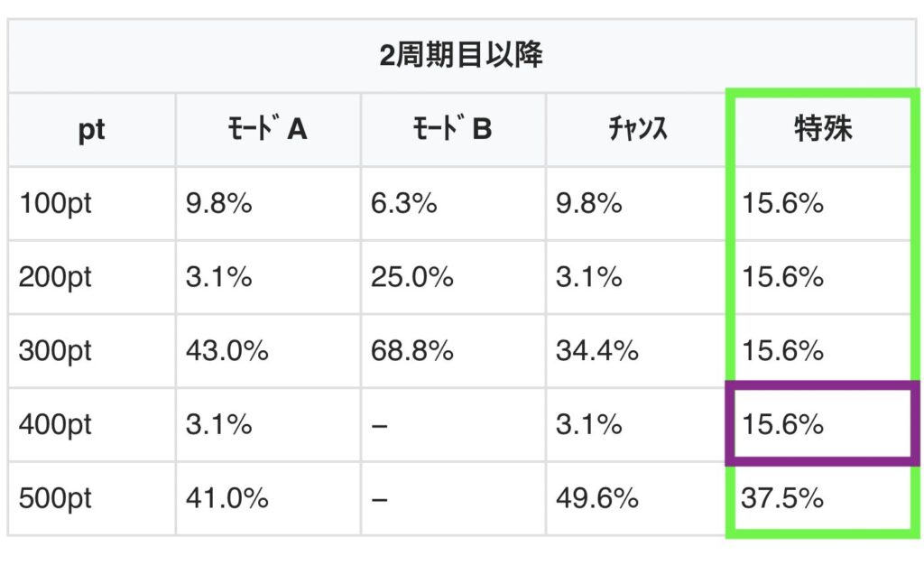
Task: Click the モードB column header
Action: tap(453, 130)
